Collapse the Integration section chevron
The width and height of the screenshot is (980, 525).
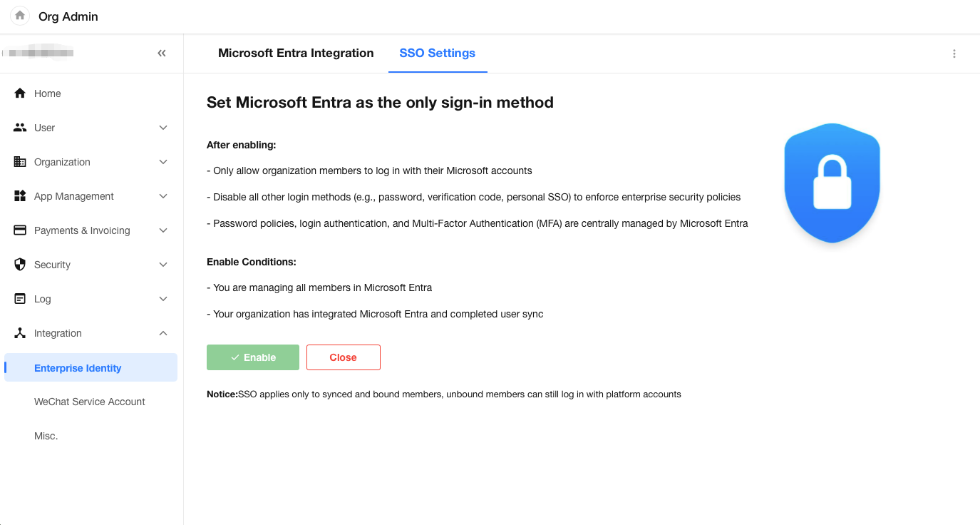tap(163, 333)
